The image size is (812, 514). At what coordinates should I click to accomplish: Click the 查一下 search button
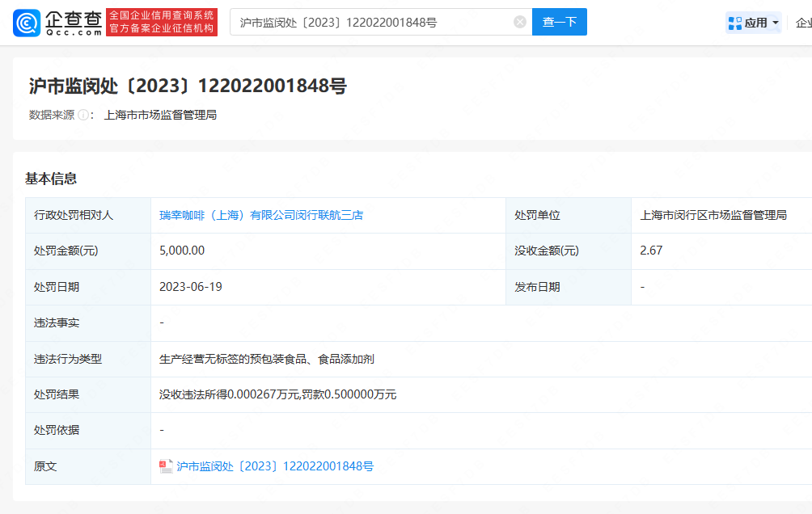coord(560,22)
